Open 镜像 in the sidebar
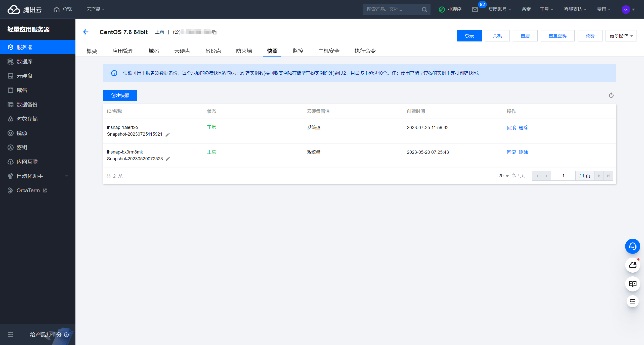This screenshot has width=644, height=345. point(38,133)
